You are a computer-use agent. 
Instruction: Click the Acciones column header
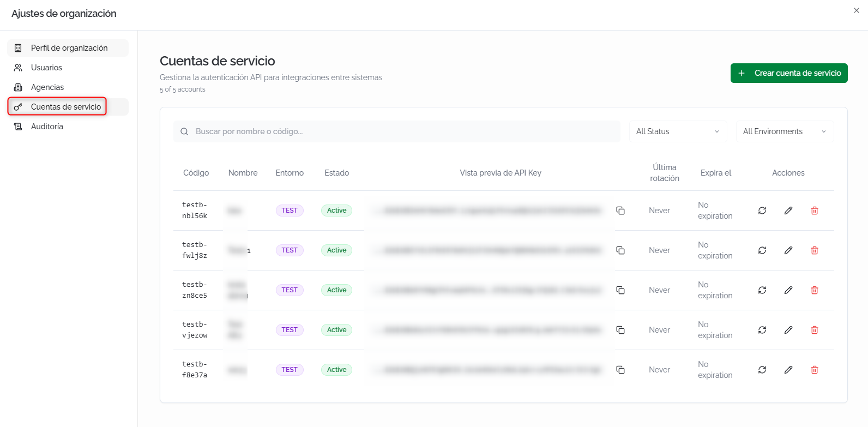click(788, 173)
